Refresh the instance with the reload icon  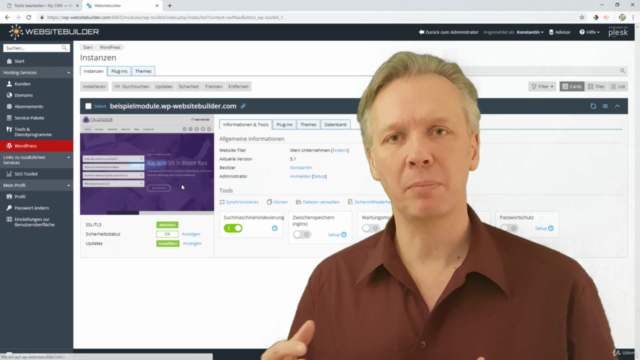pos(593,106)
